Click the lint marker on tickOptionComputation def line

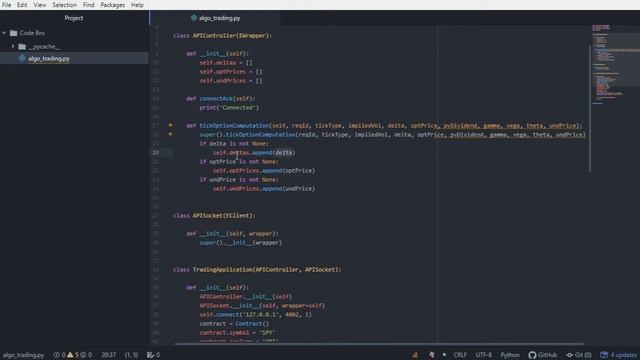[171, 125]
